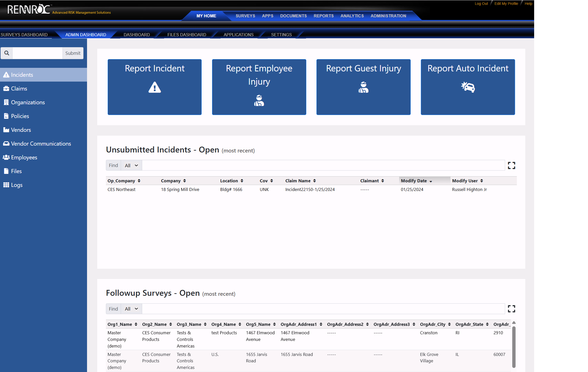Click the Vendor Communications tray icon
588x372 pixels.
[x=6, y=144]
